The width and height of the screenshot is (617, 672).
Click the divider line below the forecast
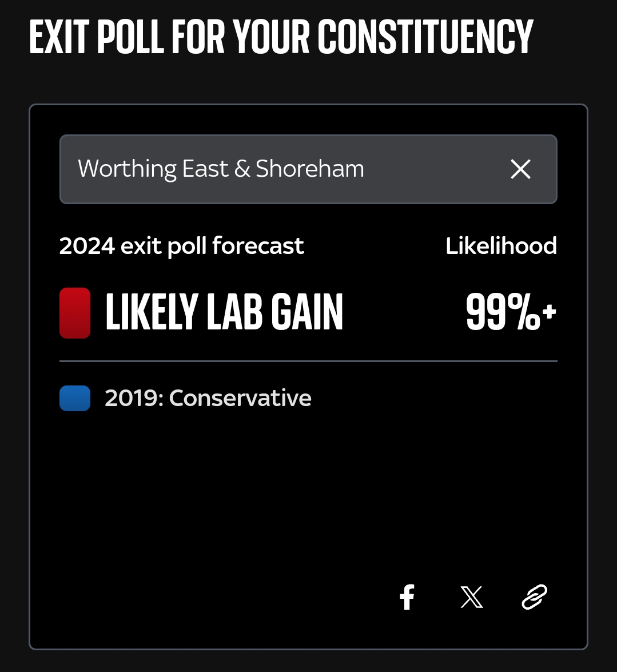308,361
